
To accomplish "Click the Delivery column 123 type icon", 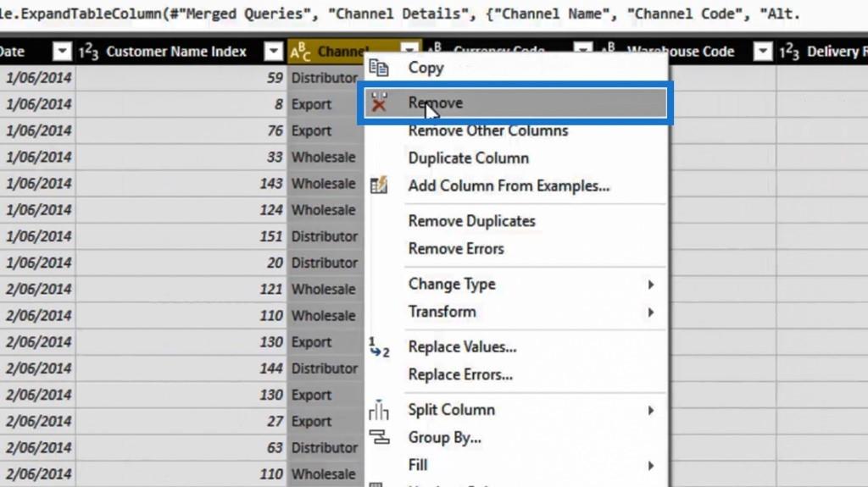I will [x=789, y=52].
